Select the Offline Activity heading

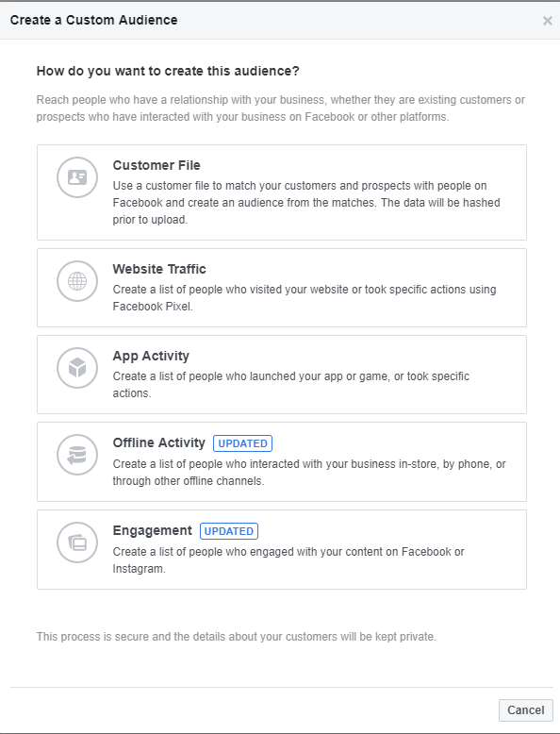[x=159, y=442]
